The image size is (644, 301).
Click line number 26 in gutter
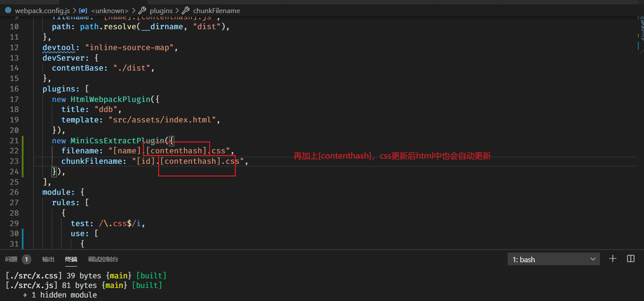click(14, 192)
